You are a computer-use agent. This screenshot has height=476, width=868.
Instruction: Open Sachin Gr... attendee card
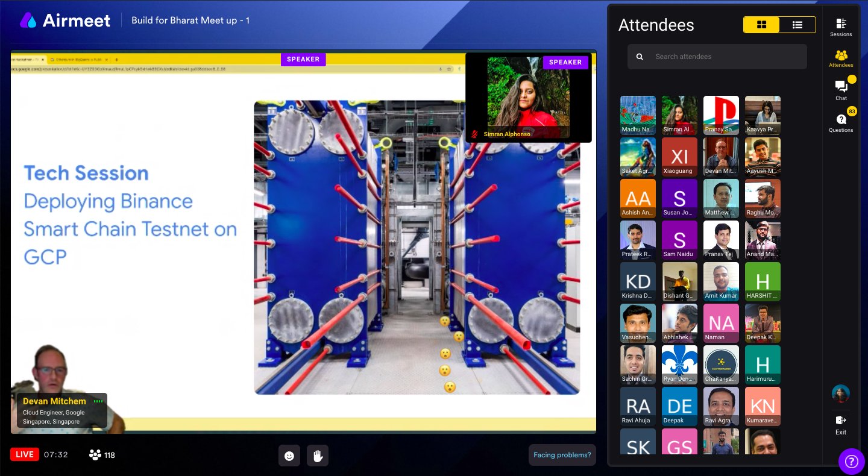click(638, 365)
